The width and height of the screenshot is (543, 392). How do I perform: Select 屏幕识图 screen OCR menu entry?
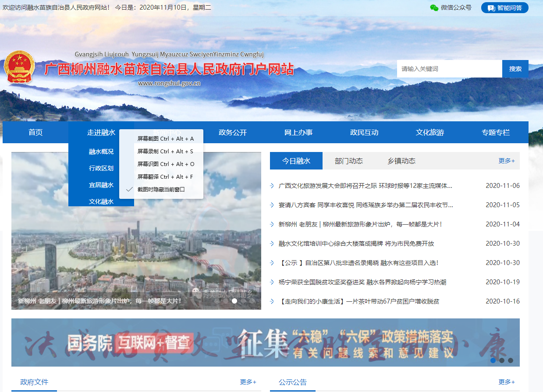coord(165,164)
